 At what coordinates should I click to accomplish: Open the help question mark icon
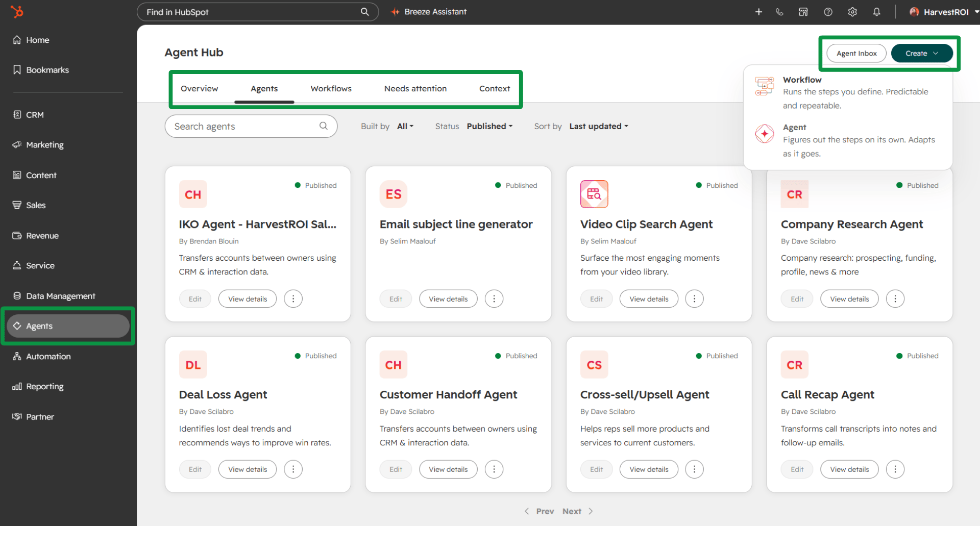coord(828,12)
